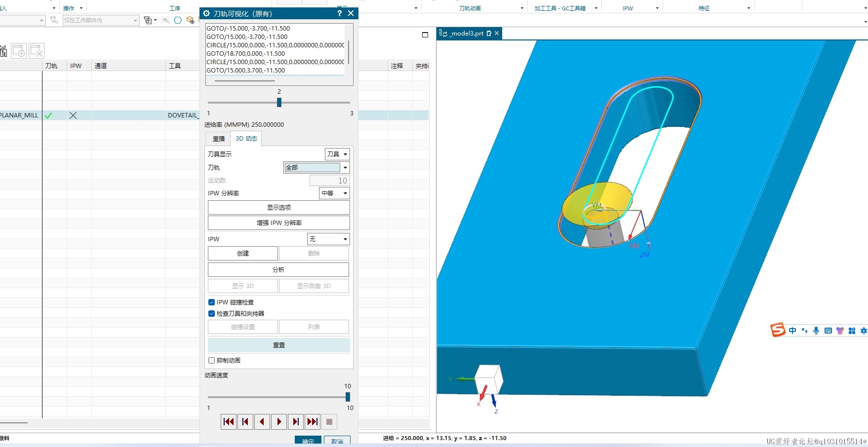868x447 pixels.
Task: Click the maximize square icon above table
Action: point(425,35)
